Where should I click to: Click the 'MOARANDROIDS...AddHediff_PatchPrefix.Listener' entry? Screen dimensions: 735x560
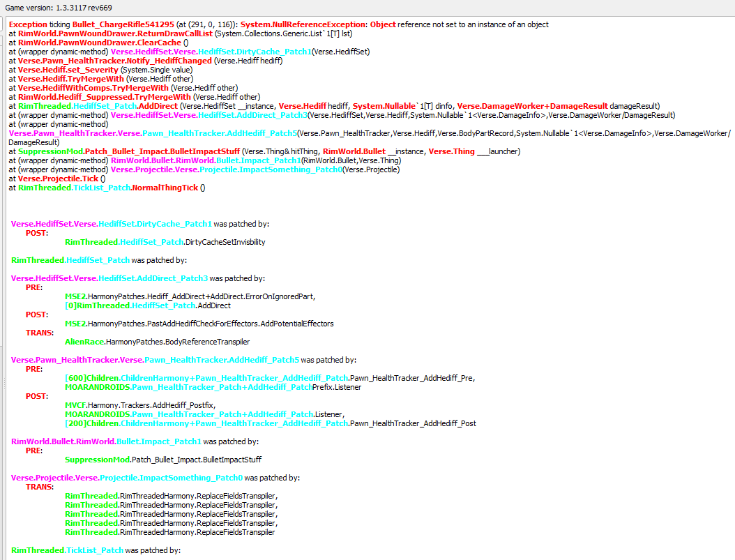click(213, 387)
